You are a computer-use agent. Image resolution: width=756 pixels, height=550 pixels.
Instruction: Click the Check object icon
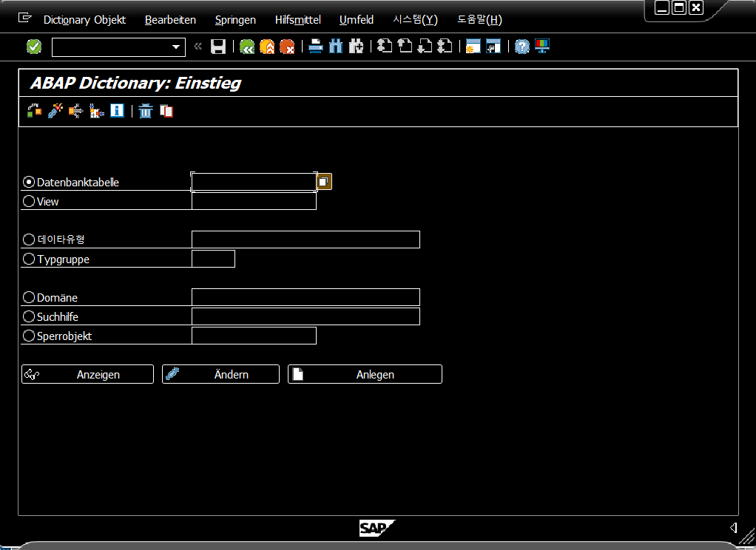click(34, 111)
